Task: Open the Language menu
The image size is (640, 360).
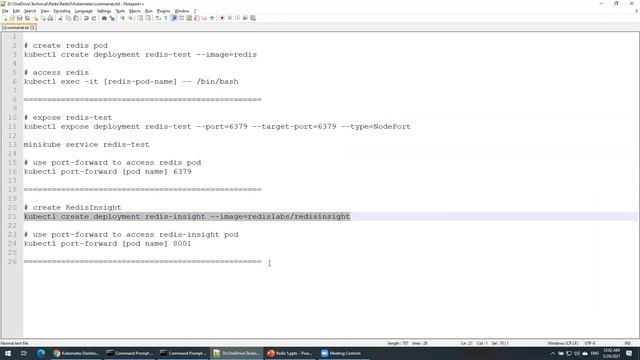Action: click(84, 11)
